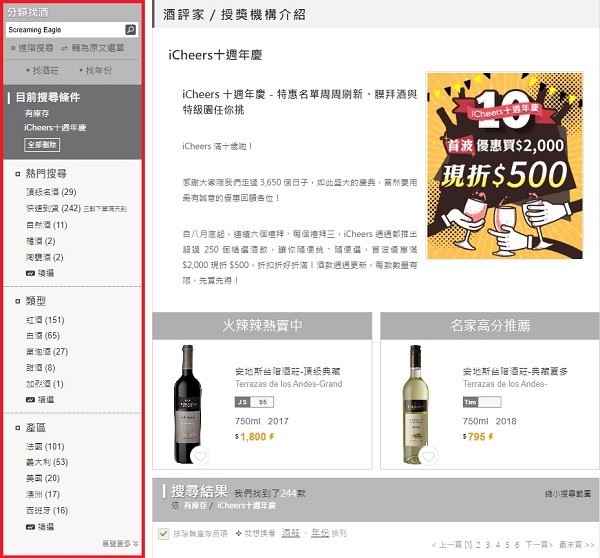Click the JS 95 score badge
This screenshot has height=558, width=600.
(x=254, y=402)
